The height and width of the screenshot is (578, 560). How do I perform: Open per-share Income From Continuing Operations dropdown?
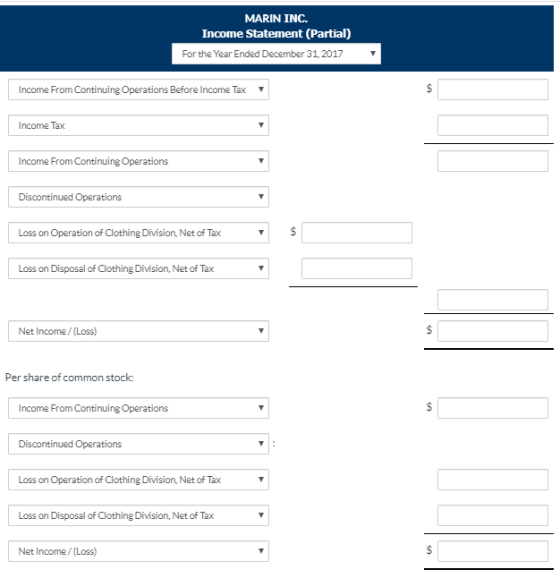(x=139, y=408)
